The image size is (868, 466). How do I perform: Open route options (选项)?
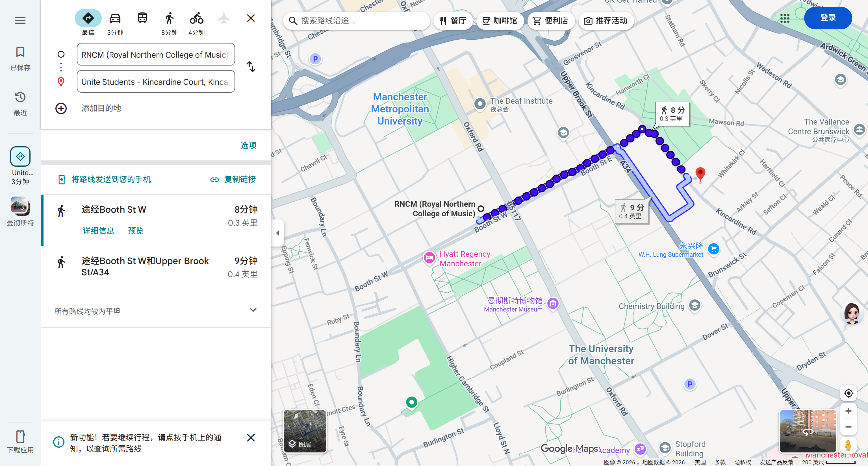click(248, 145)
